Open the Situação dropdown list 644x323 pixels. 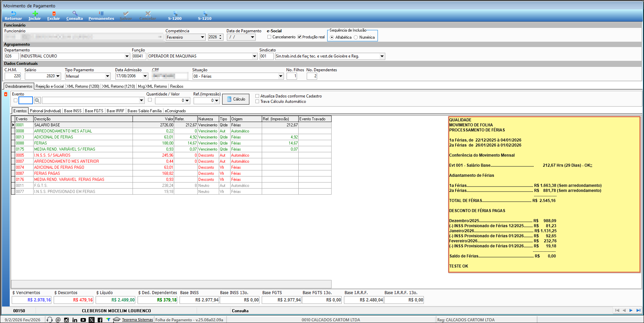(281, 76)
